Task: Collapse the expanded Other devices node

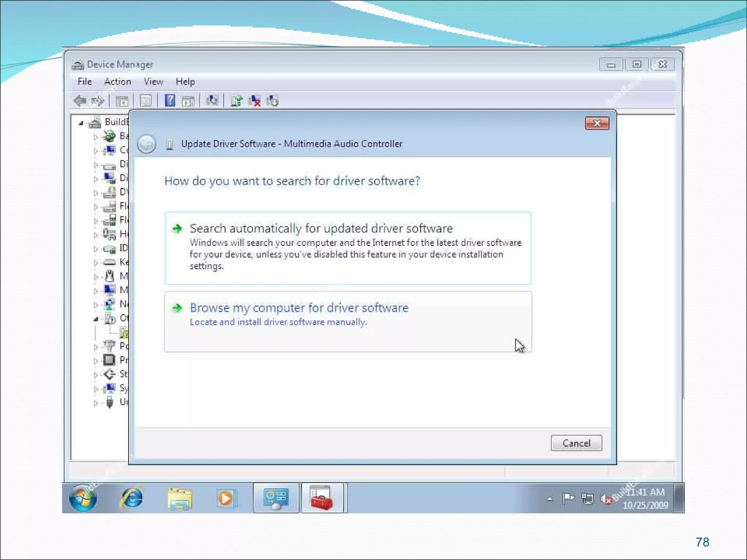Action: [x=96, y=319]
